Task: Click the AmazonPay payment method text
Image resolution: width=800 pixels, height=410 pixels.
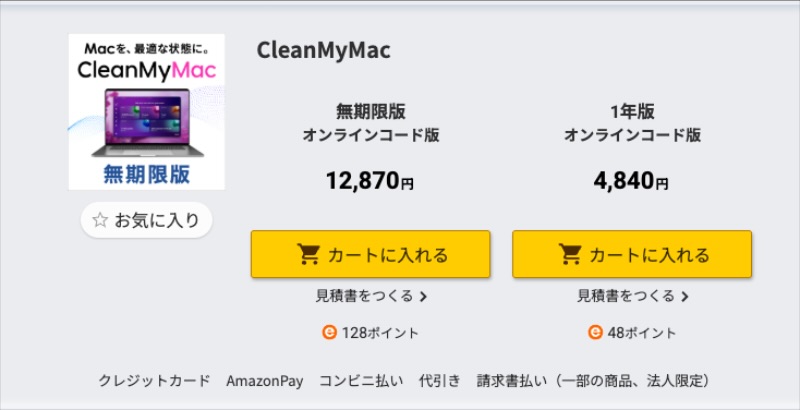Action: pyautogui.click(x=265, y=381)
